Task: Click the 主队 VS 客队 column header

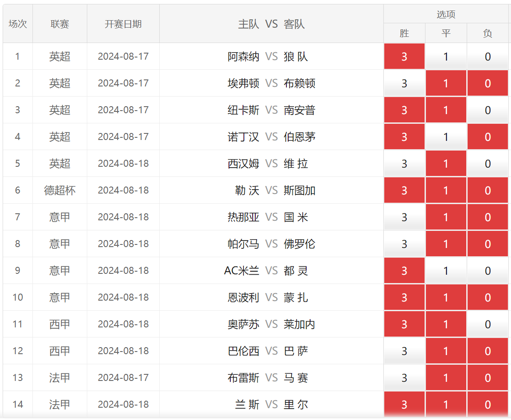Action: click(271, 24)
